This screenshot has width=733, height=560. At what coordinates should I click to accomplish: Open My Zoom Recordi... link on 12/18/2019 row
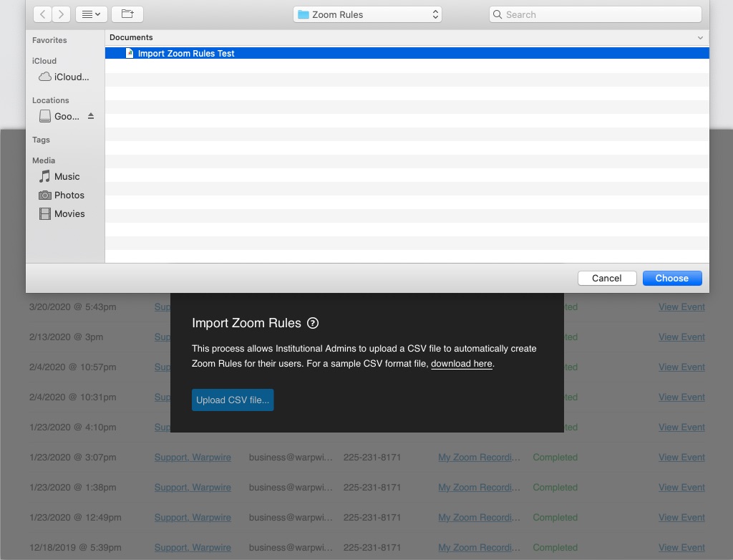[x=479, y=547]
